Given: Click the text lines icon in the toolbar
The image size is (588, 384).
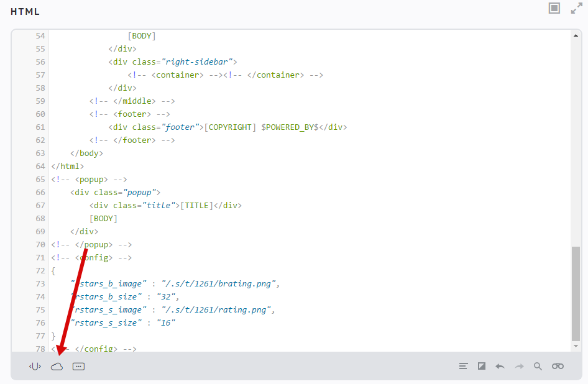Looking at the screenshot, I should tap(463, 367).
